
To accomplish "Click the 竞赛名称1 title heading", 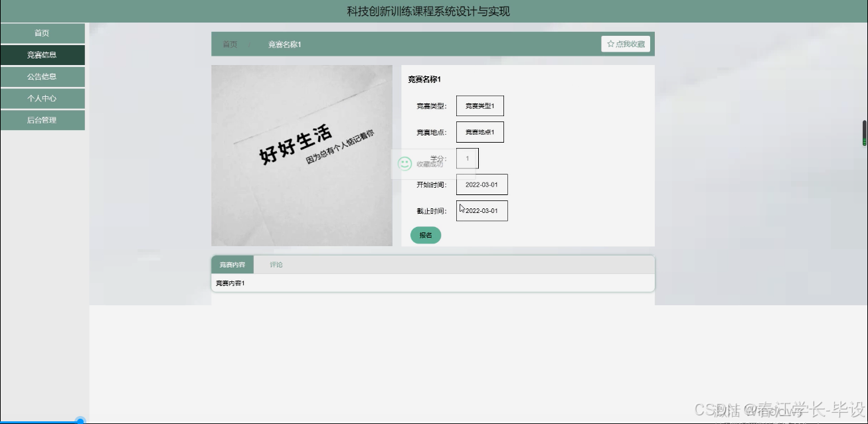I will 424,80.
